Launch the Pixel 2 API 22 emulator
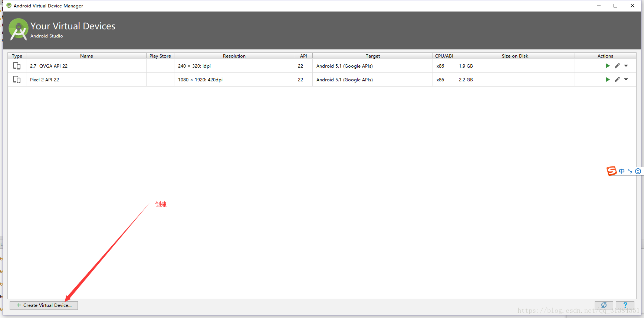The image size is (644, 318). point(608,79)
